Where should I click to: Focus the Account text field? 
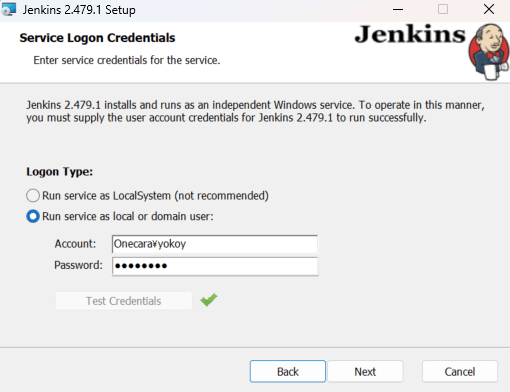(215, 244)
